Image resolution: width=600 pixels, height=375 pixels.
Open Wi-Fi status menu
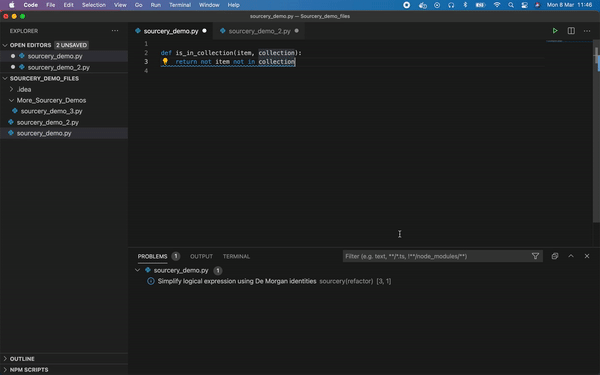[497, 5]
